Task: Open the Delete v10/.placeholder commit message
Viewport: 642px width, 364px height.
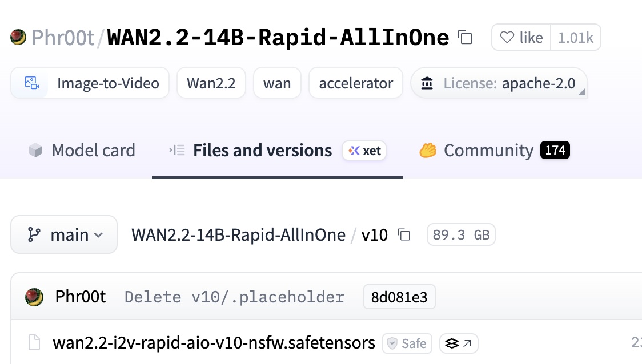Action: pyautogui.click(x=235, y=297)
